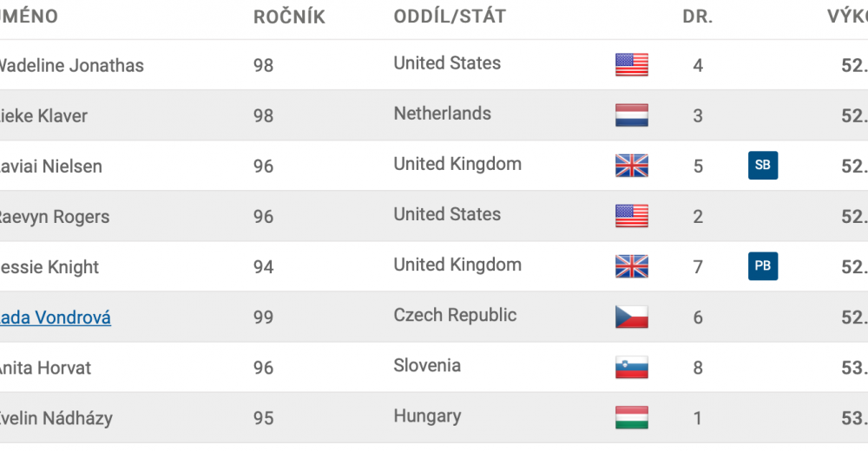Click the Hungary flag icon
868x451 pixels.
click(x=632, y=417)
